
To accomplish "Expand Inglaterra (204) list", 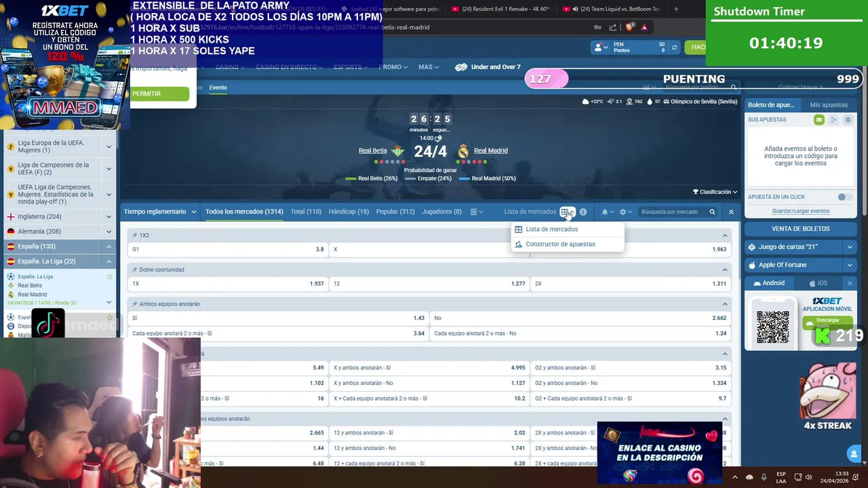I will 108,217.
